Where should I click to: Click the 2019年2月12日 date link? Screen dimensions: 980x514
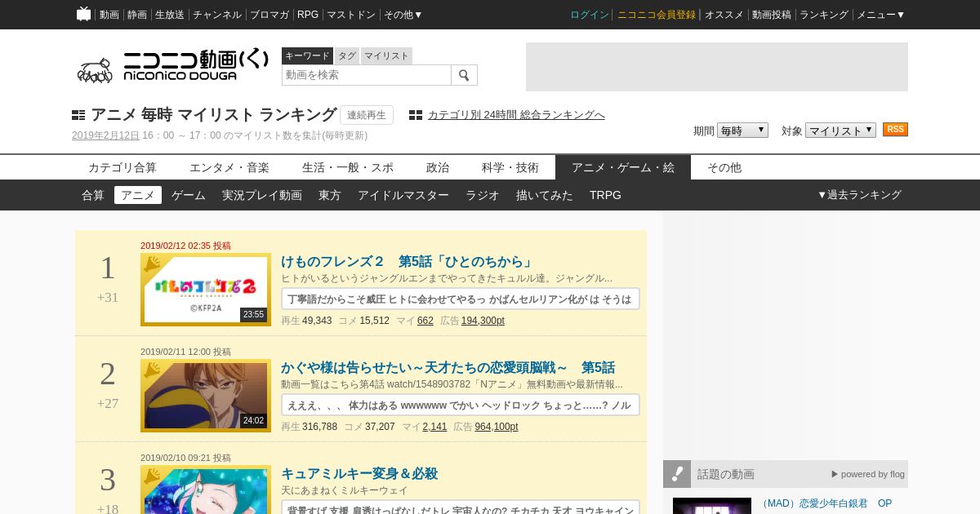(105, 135)
